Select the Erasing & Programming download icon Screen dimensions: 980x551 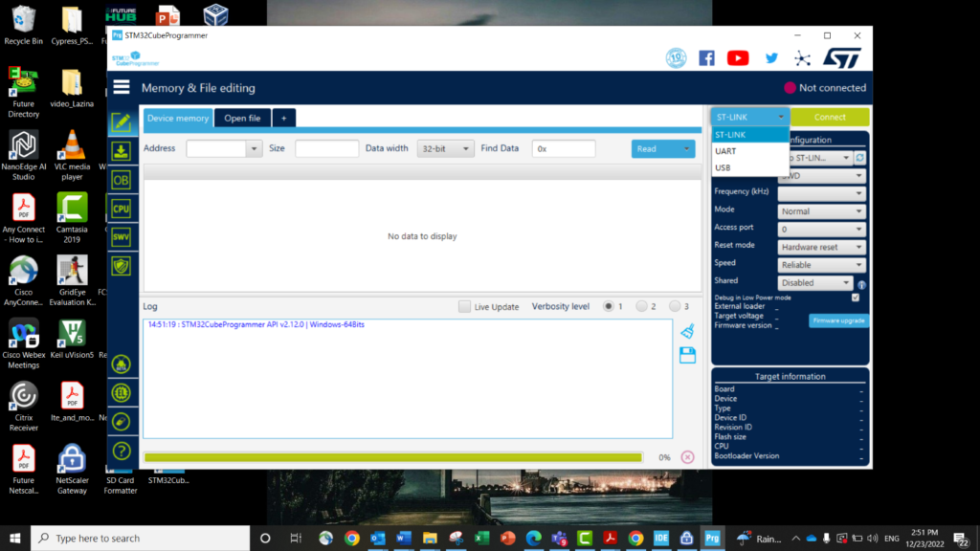[122, 150]
